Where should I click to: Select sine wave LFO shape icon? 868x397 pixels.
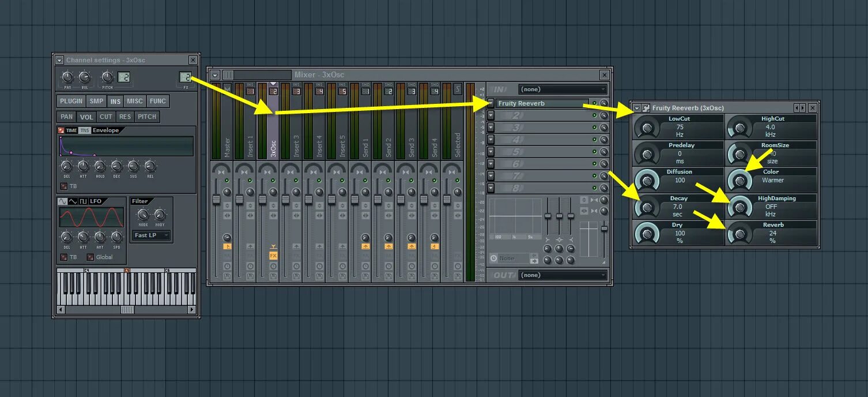tap(62, 201)
